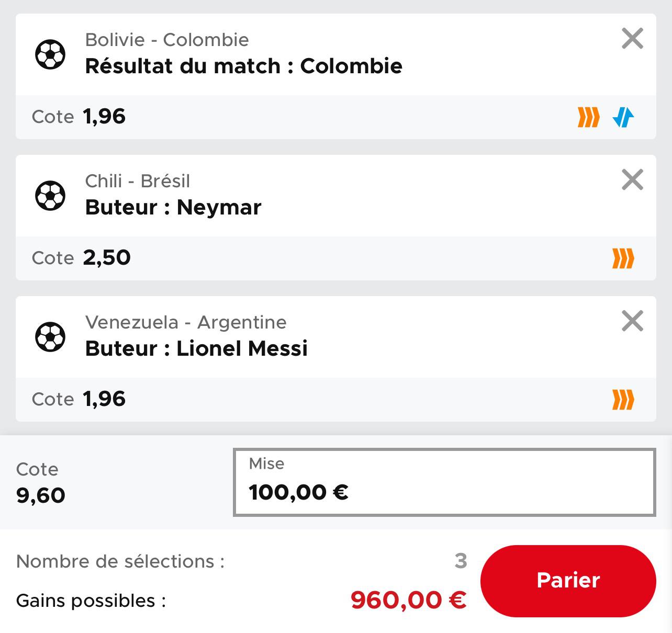672x633 pixels.
Task: Open Buteur : Neymar selection
Action: click(x=173, y=208)
